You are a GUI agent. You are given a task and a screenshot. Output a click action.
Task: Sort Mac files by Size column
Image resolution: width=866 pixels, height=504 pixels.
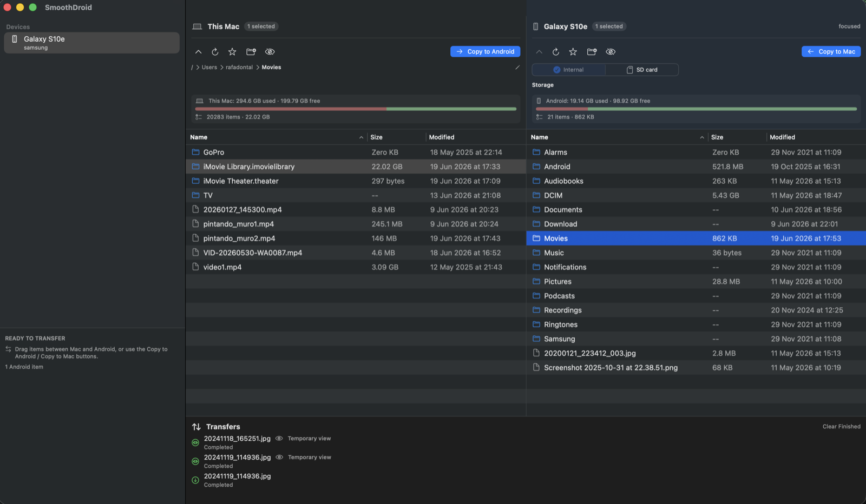pyautogui.click(x=396, y=137)
